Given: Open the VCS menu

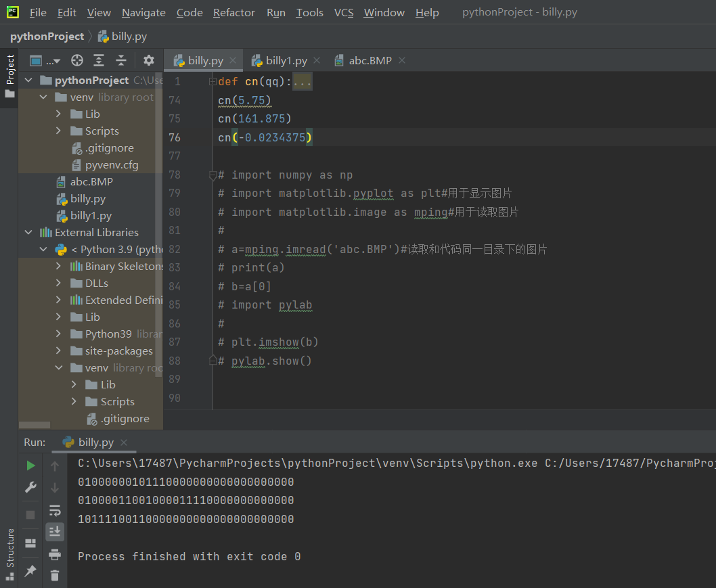Looking at the screenshot, I should coord(344,13).
